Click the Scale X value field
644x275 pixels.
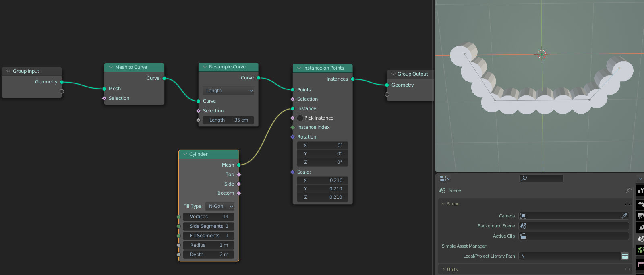point(322,180)
